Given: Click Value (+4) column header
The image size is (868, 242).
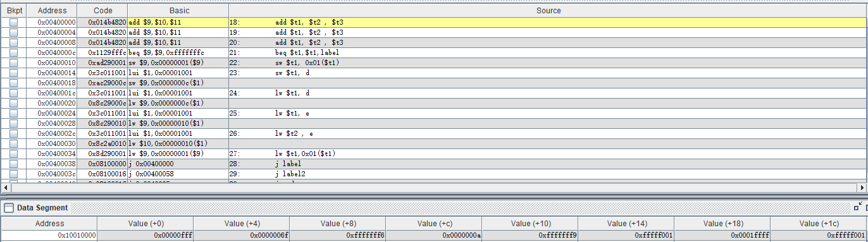Looking at the screenshot, I should (x=242, y=224).
